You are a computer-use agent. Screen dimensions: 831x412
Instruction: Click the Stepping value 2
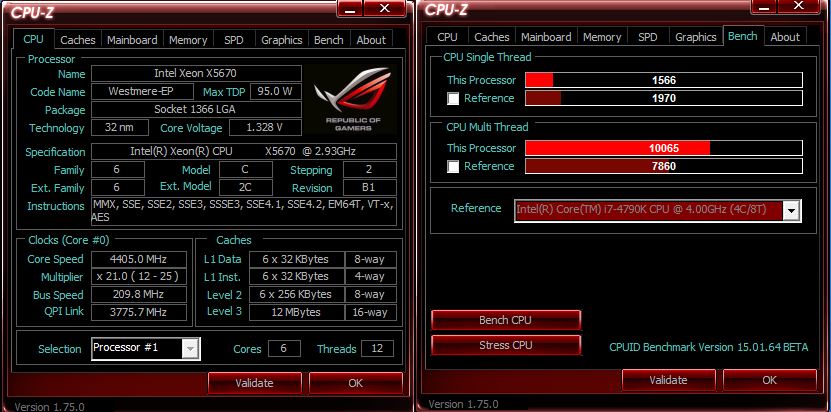[370, 170]
